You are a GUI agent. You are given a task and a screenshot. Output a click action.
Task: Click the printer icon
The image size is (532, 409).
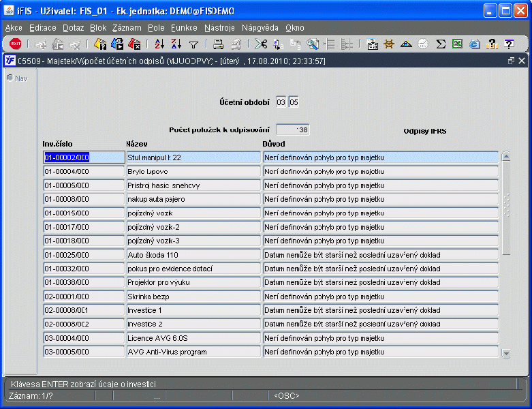[x=218, y=44]
